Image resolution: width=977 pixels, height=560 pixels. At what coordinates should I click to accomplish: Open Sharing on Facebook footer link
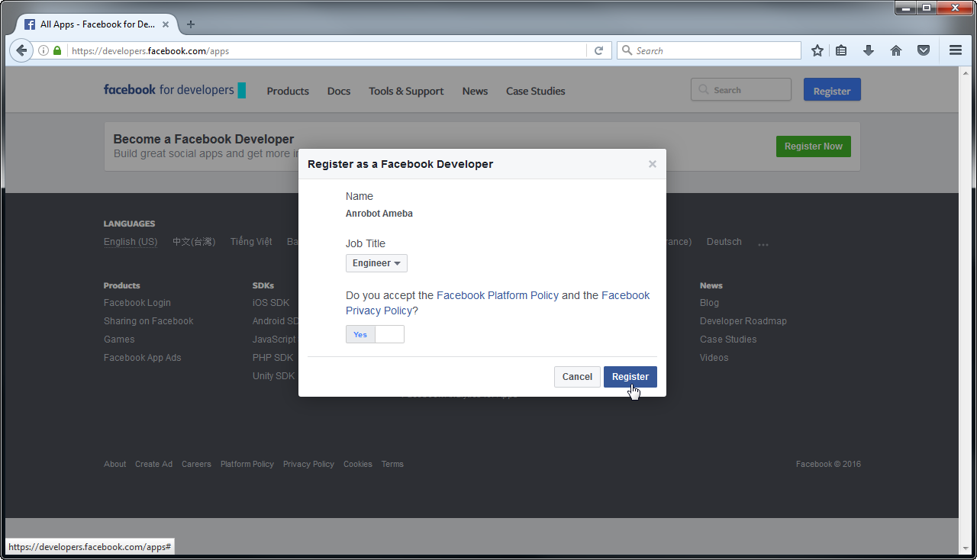click(x=149, y=321)
